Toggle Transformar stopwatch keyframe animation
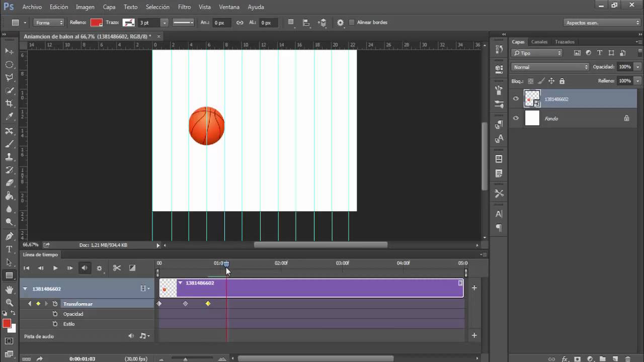 (55, 304)
